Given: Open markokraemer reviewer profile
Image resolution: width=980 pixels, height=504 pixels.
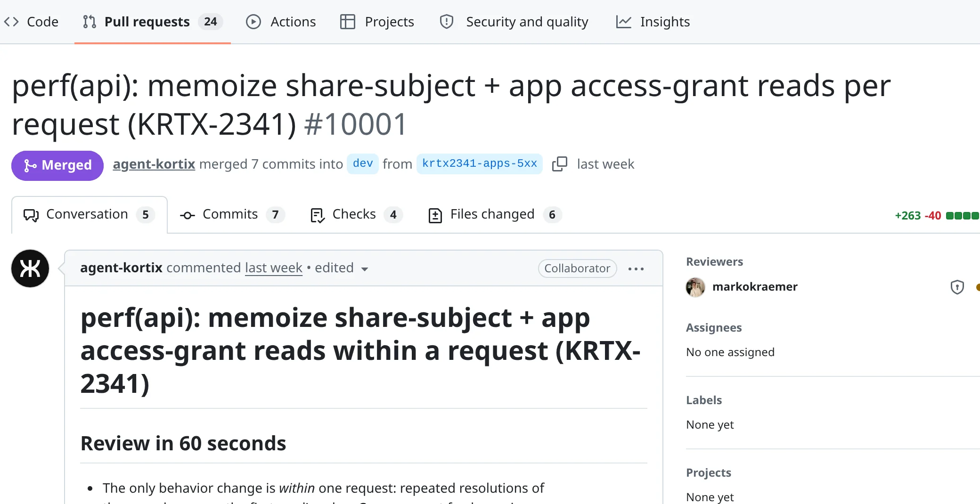Looking at the screenshot, I should (x=755, y=287).
